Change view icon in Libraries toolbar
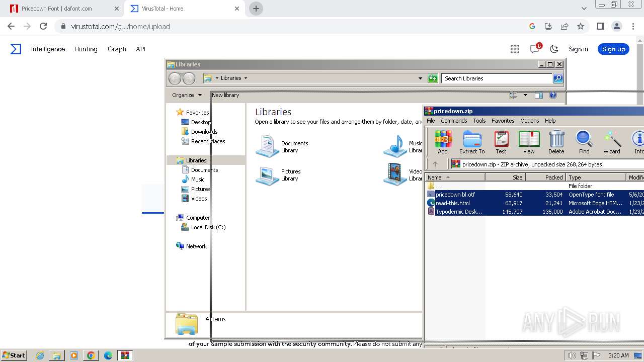Image resolution: width=644 pixels, height=362 pixels. [514, 95]
